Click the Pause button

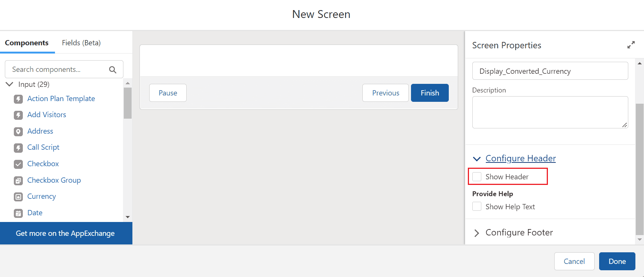point(168,93)
